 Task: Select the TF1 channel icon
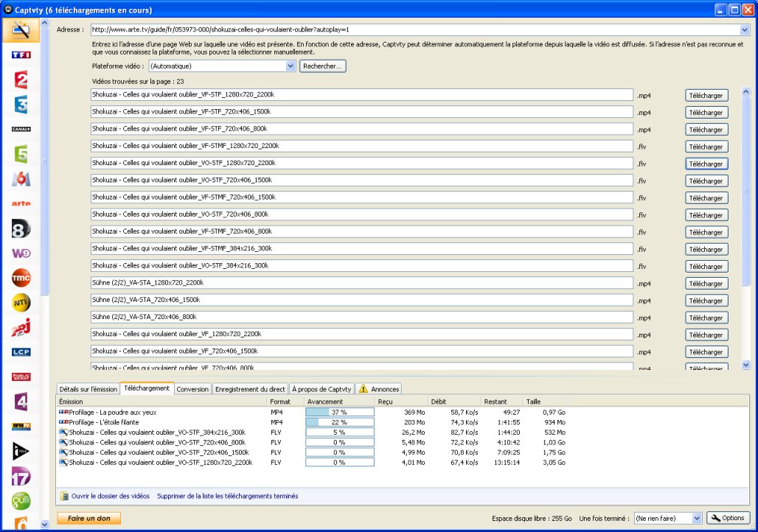21,55
